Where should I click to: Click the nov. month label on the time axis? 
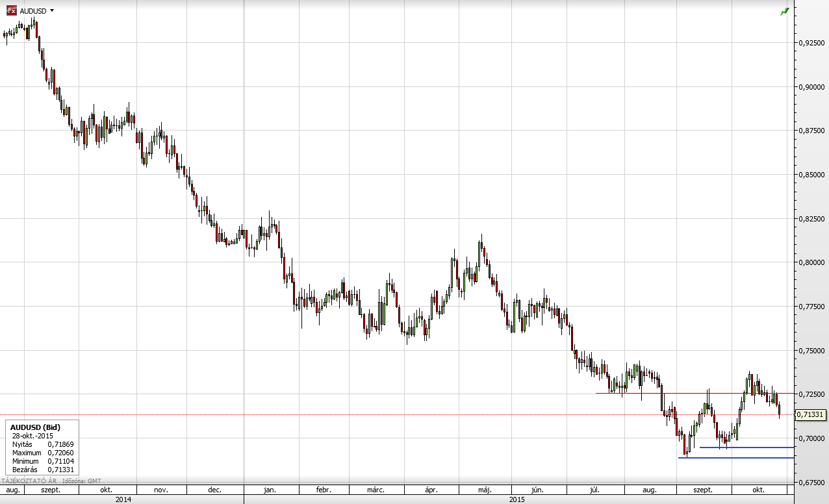click(x=161, y=490)
